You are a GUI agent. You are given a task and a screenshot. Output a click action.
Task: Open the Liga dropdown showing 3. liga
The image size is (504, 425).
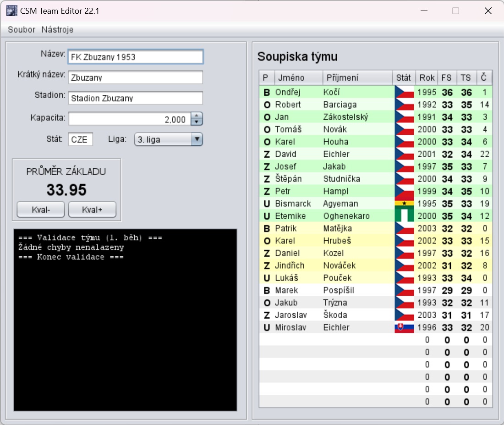point(168,139)
